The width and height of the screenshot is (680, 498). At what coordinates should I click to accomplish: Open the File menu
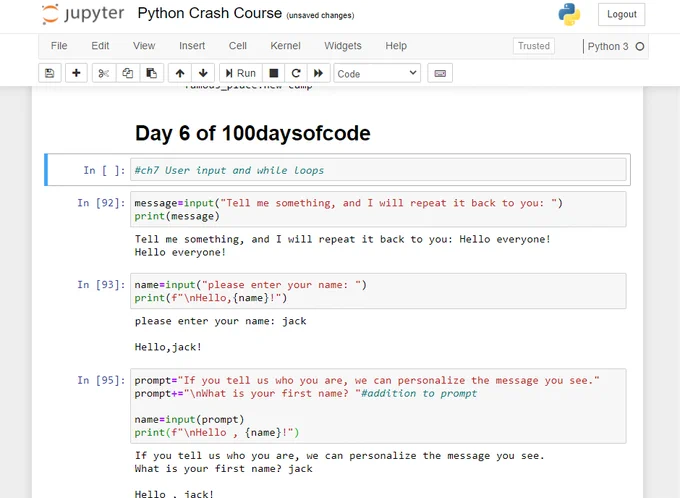click(x=59, y=46)
